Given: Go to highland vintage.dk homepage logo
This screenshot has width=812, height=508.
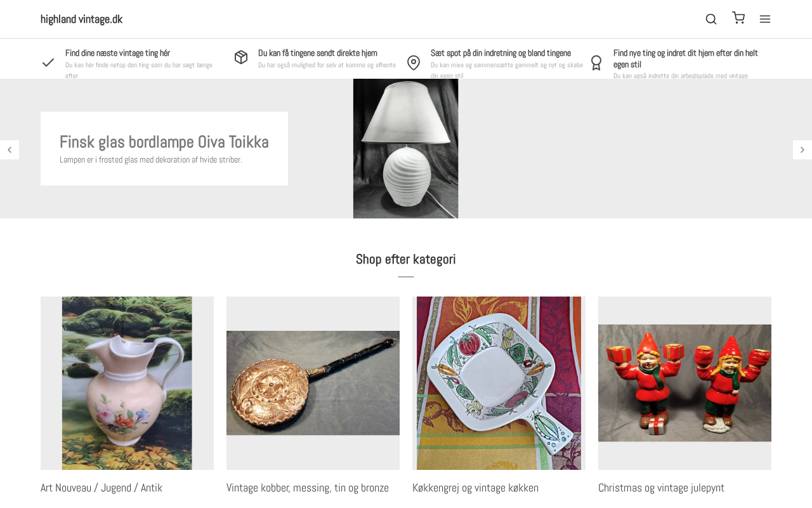Looking at the screenshot, I should (x=81, y=19).
